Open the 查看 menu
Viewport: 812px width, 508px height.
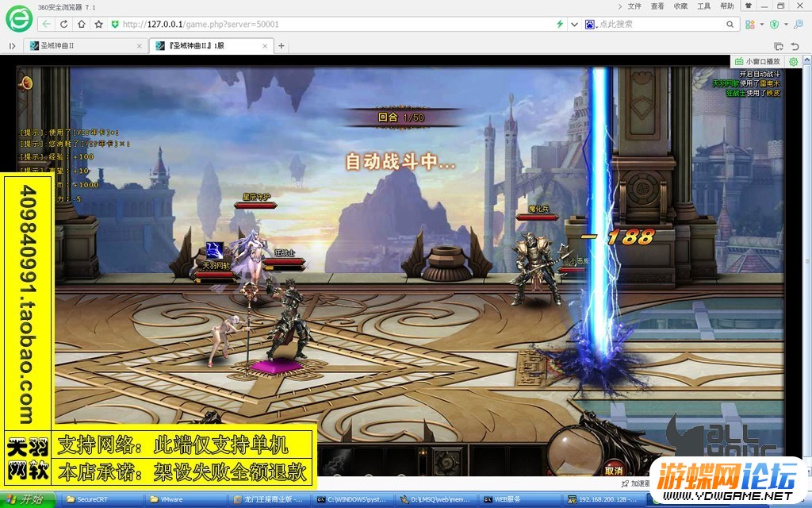click(657, 6)
